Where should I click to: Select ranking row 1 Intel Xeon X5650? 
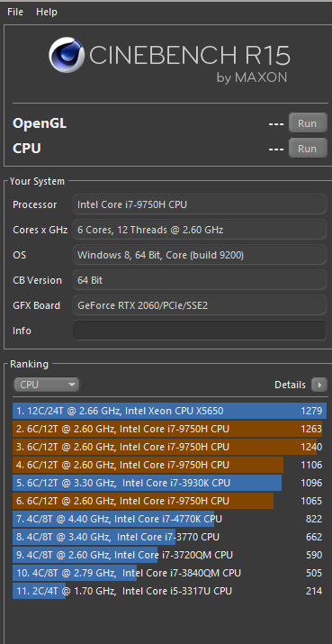coord(169,411)
